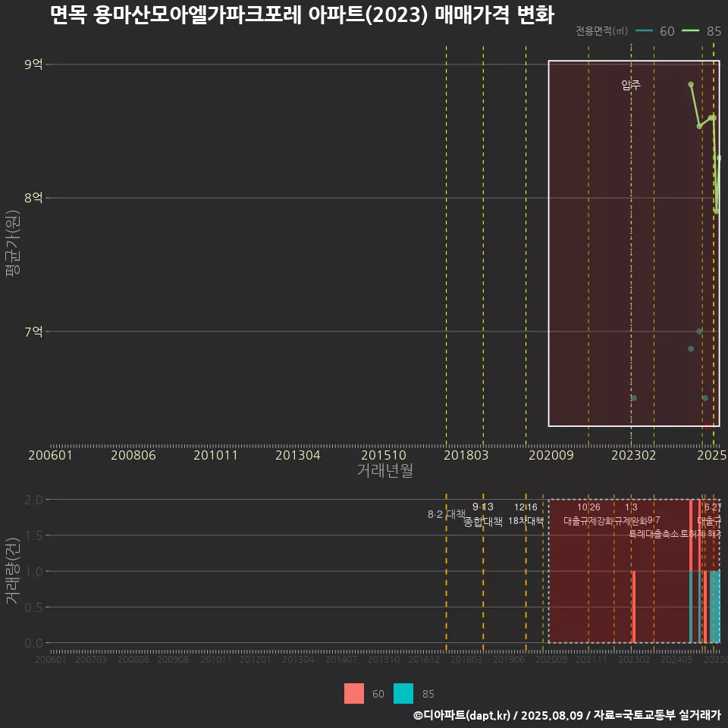Click the '거래년월' x-axis title
728x728 pixels.
pyautogui.click(x=385, y=470)
